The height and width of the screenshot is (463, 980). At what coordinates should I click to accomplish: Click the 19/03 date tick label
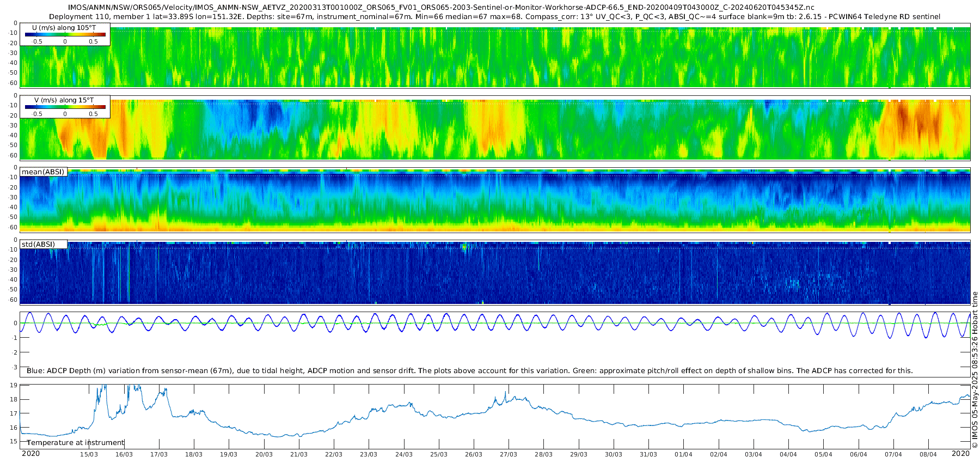[x=229, y=454]
